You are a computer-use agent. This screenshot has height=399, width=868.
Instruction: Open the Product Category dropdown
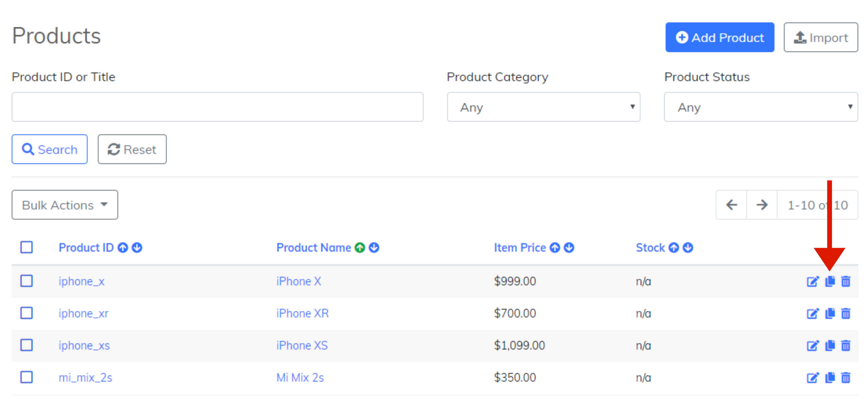[543, 107]
